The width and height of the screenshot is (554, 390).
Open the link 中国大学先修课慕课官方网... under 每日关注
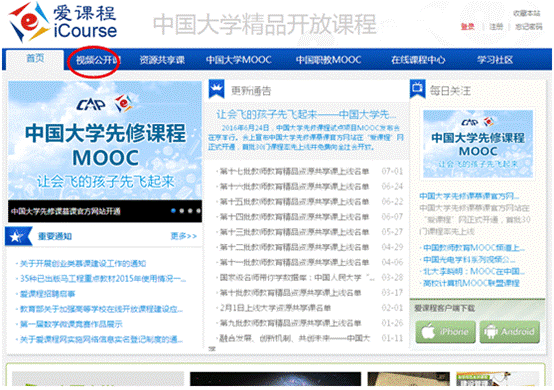[469, 196]
